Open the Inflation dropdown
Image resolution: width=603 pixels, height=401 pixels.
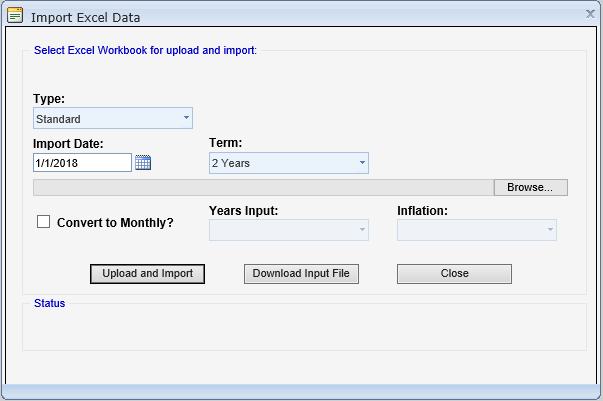(477, 230)
